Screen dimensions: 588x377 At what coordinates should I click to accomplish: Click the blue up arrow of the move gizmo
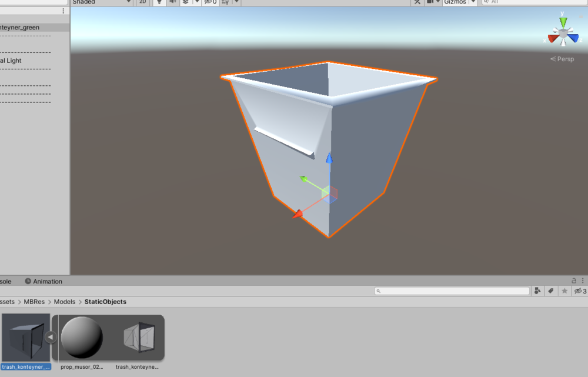tap(329, 158)
